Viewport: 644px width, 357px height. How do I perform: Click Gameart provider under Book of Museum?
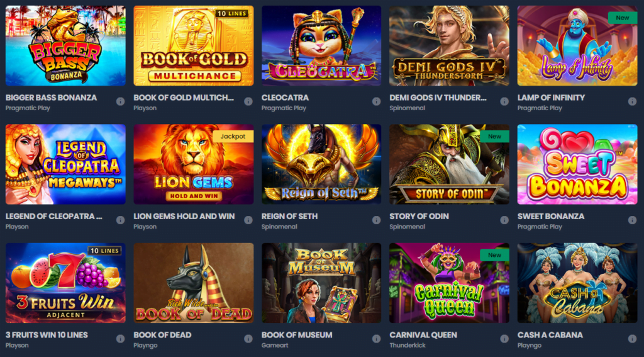(x=273, y=345)
